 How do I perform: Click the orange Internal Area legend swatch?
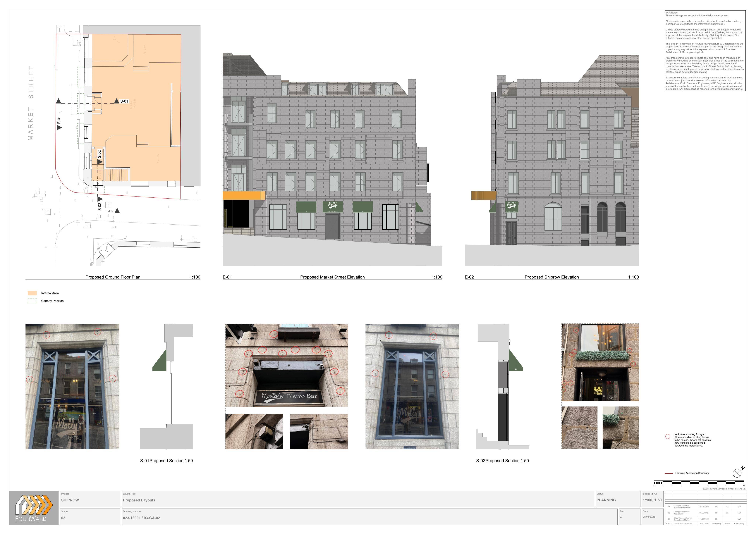(x=32, y=293)
